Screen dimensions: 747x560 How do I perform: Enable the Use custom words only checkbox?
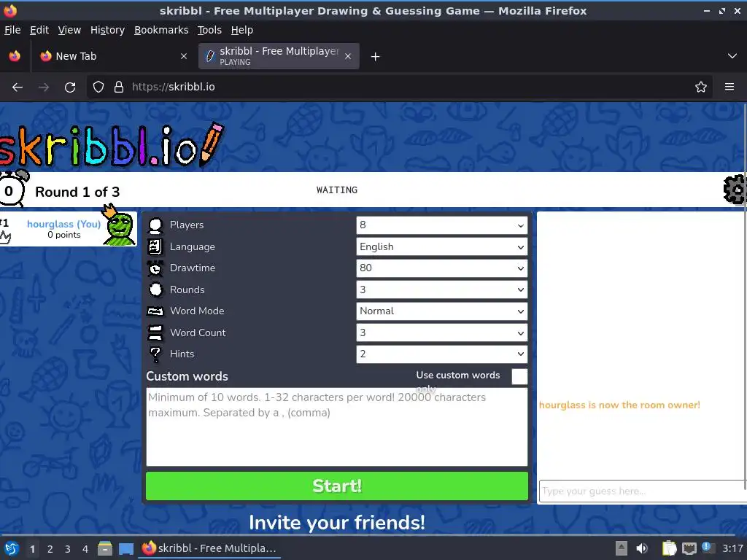519,377
